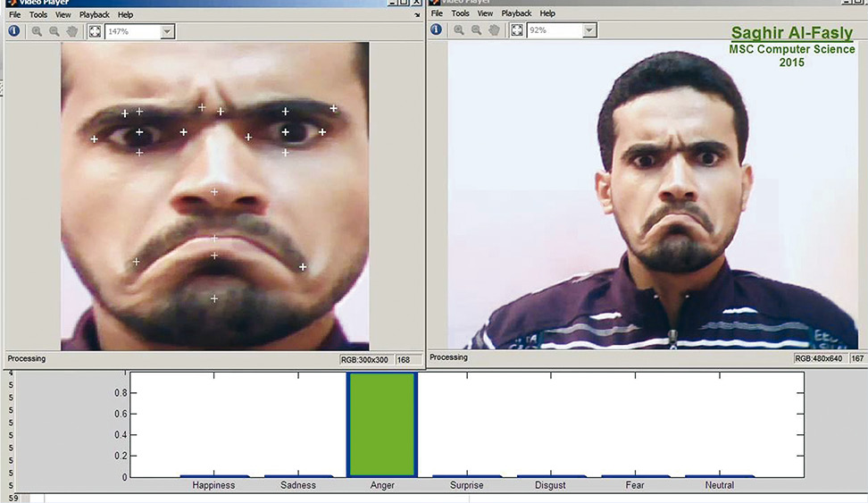Open File menu in left video player
Image resolution: width=868 pixels, height=503 pixels.
tap(14, 15)
